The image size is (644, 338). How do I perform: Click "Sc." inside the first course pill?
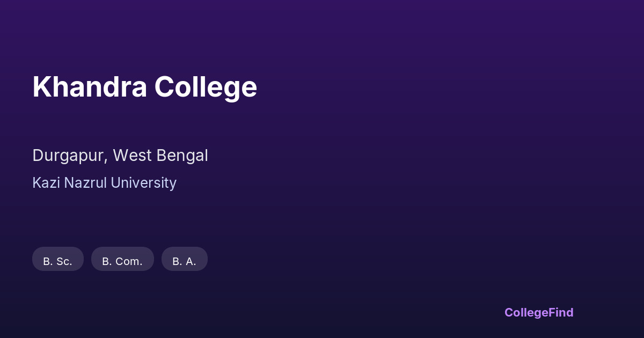coord(64,261)
